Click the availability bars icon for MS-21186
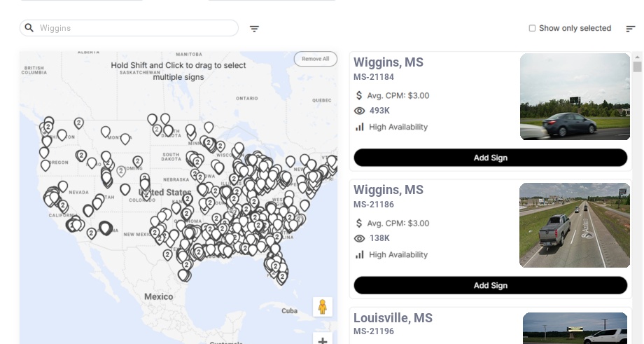The width and height of the screenshot is (644, 344). tap(360, 254)
